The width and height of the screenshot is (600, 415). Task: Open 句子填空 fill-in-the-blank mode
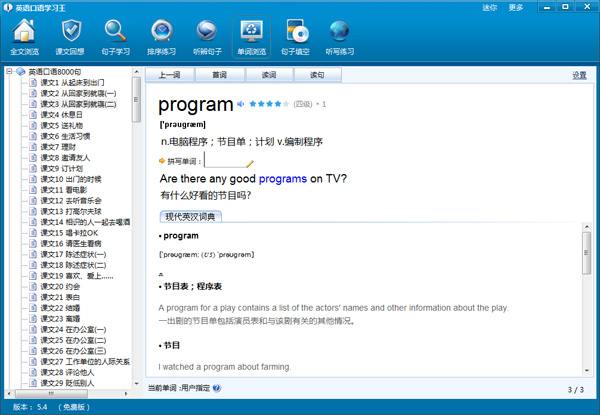(295, 37)
